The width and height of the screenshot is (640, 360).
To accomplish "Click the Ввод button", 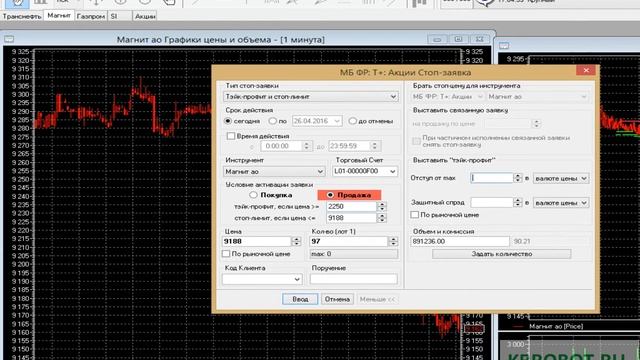I will (x=300, y=299).
